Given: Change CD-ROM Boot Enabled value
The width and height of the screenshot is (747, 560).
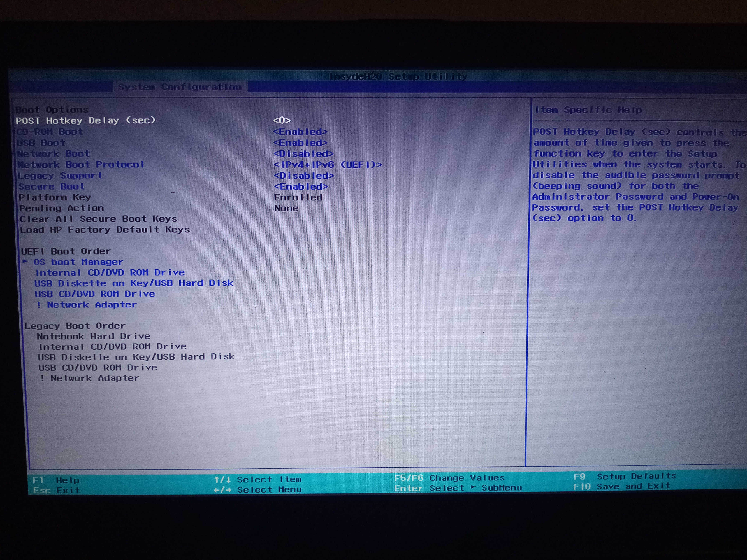Looking at the screenshot, I should (x=300, y=132).
